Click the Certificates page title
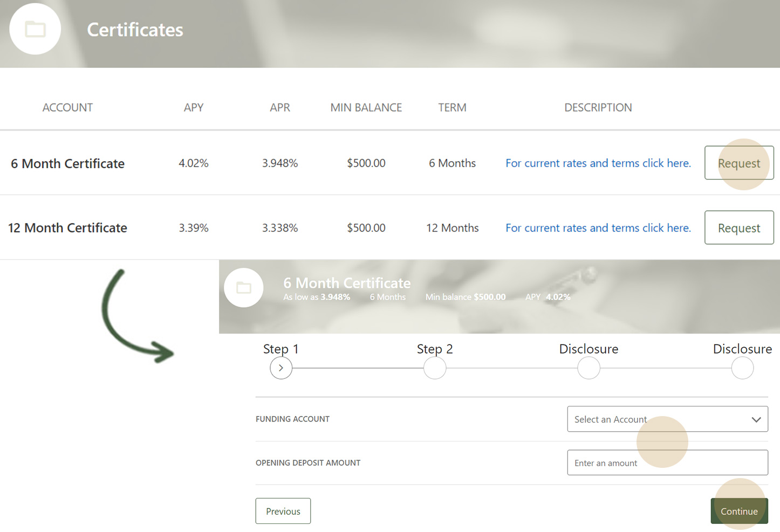The image size is (780, 532). pyautogui.click(x=135, y=30)
